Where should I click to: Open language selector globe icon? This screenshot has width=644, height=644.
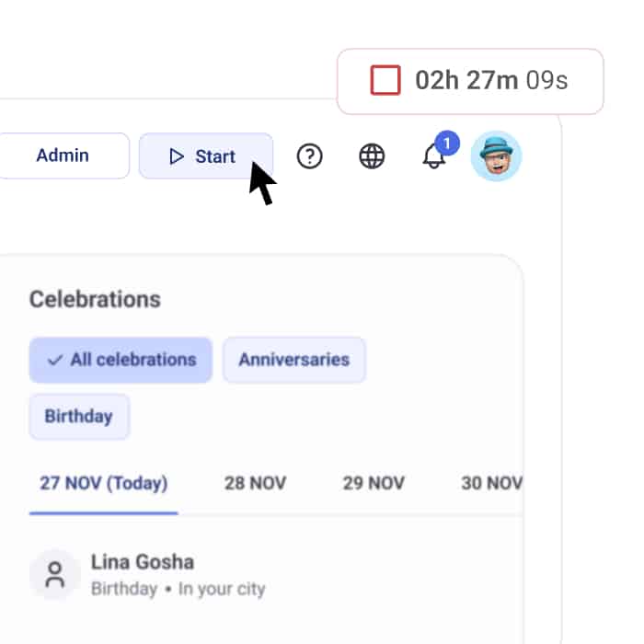(x=372, y=156)
